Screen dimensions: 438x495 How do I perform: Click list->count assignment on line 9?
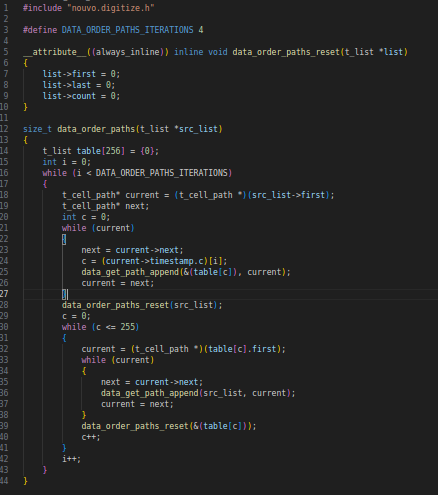(81, 96)
